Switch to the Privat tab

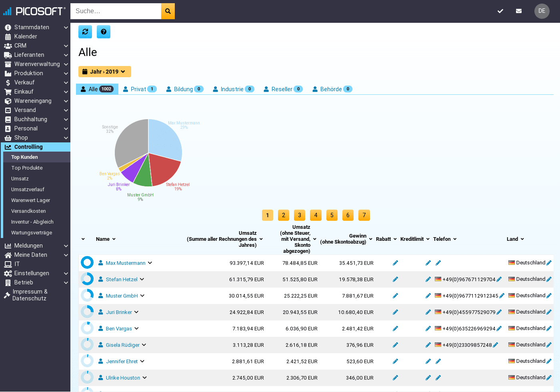(140, 89)
